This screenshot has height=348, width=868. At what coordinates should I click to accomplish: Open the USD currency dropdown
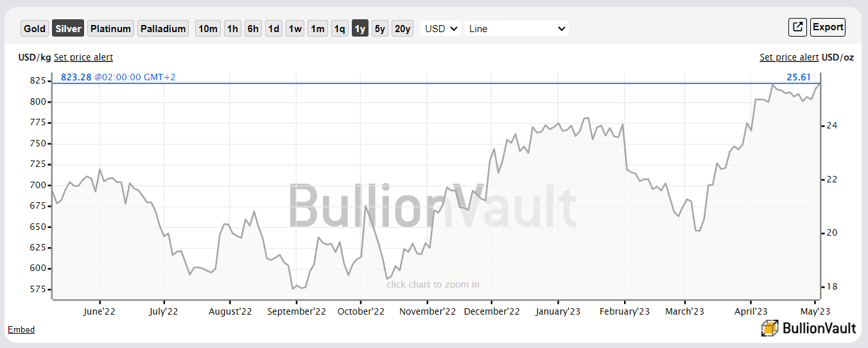(440, 28)
